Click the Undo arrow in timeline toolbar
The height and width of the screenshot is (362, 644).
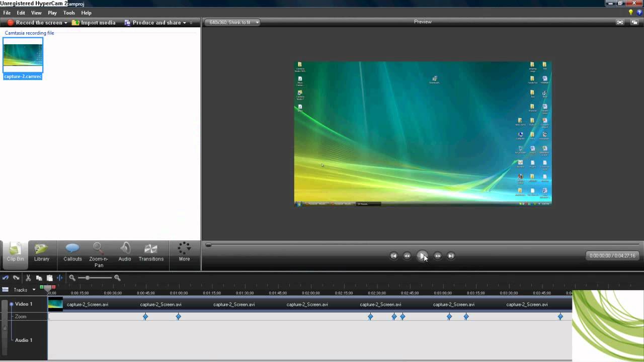[6, 278]
